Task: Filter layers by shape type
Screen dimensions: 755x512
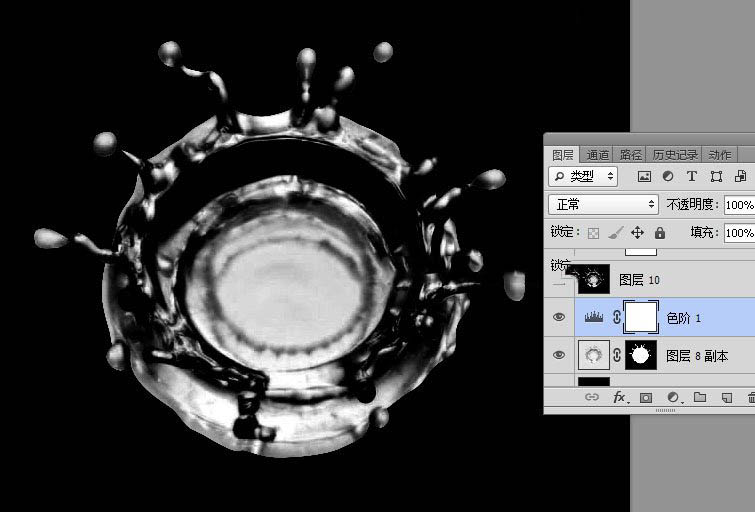Action: (716, 176)
